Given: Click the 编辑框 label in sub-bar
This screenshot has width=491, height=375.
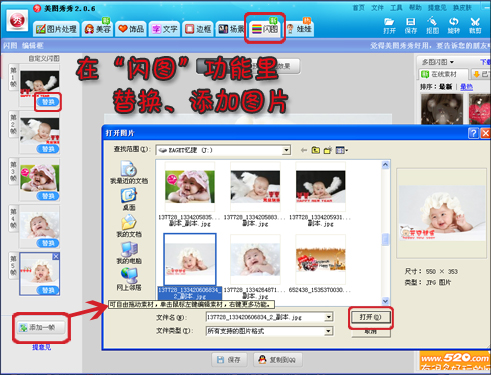Looking at the screenshot, I should (x=33, y=46).
